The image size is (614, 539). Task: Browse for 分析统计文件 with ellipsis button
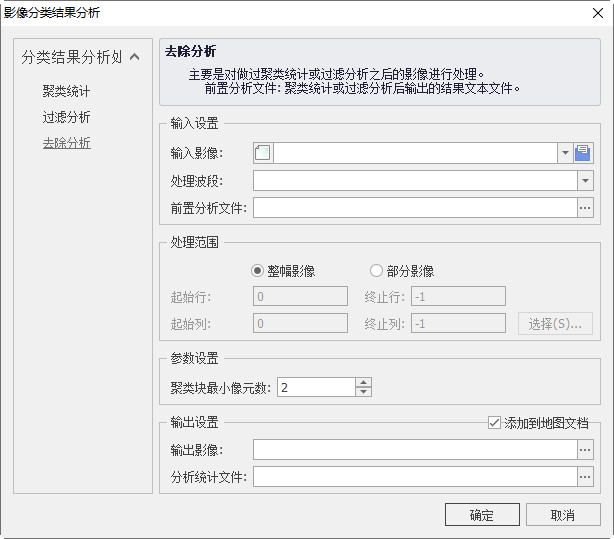pyautogui.click(x=585, y=477)
